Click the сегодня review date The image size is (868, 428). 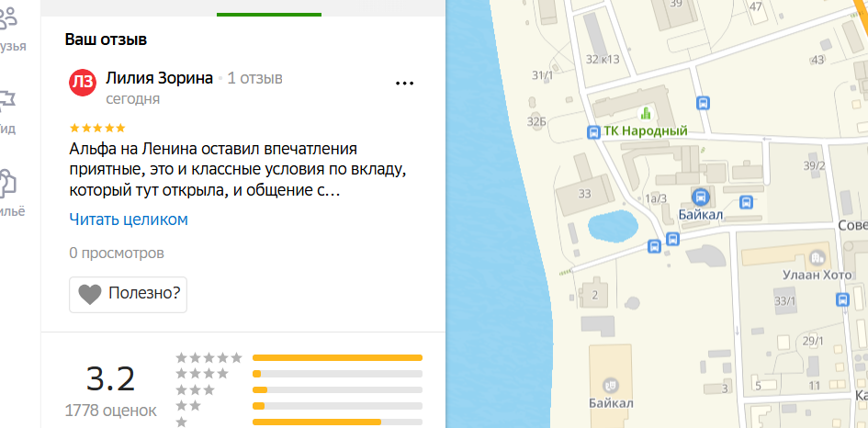[x=133, y=99]
